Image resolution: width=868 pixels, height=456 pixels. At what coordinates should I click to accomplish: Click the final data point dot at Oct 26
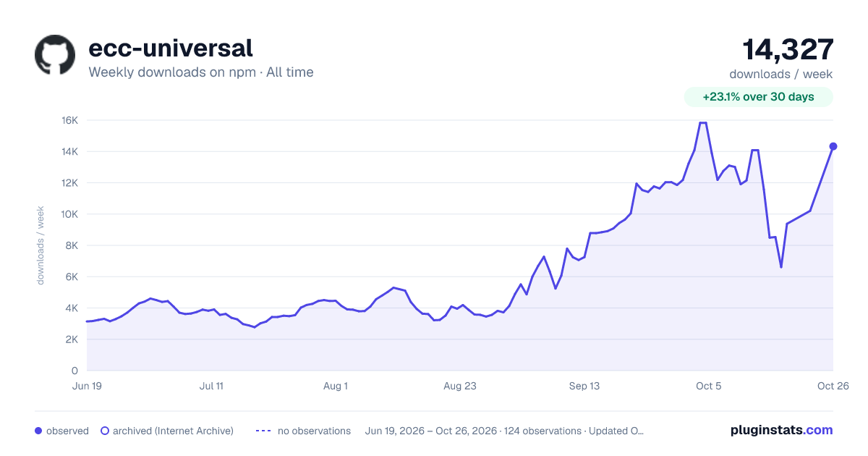click(833, 146)
